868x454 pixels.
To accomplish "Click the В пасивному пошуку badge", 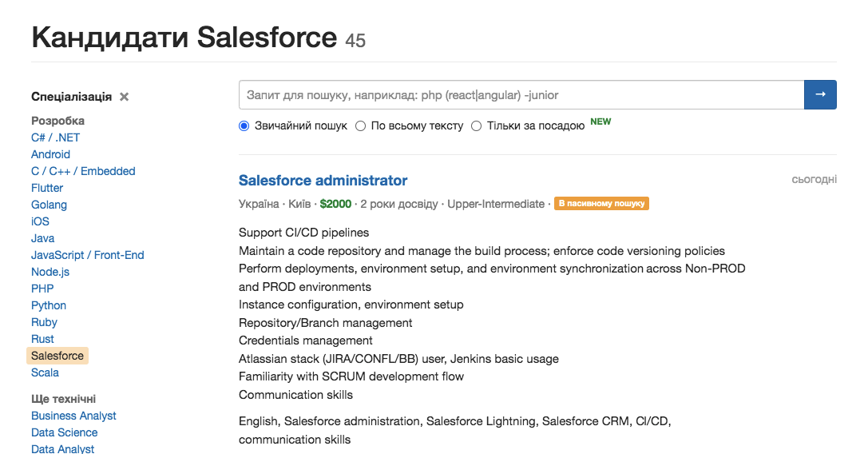I will click(x=601, y=204).
